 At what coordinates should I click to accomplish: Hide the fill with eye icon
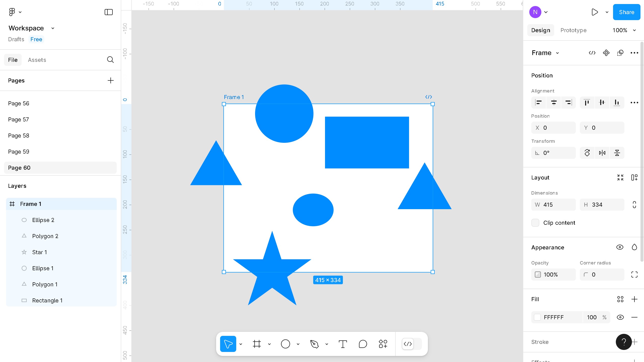(x=620, y=317)
